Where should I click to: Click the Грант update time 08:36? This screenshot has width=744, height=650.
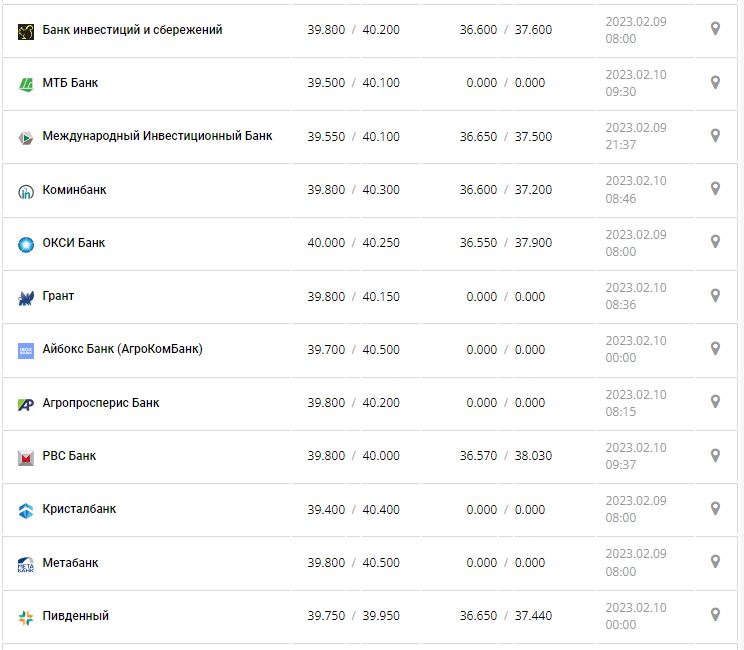621,305
